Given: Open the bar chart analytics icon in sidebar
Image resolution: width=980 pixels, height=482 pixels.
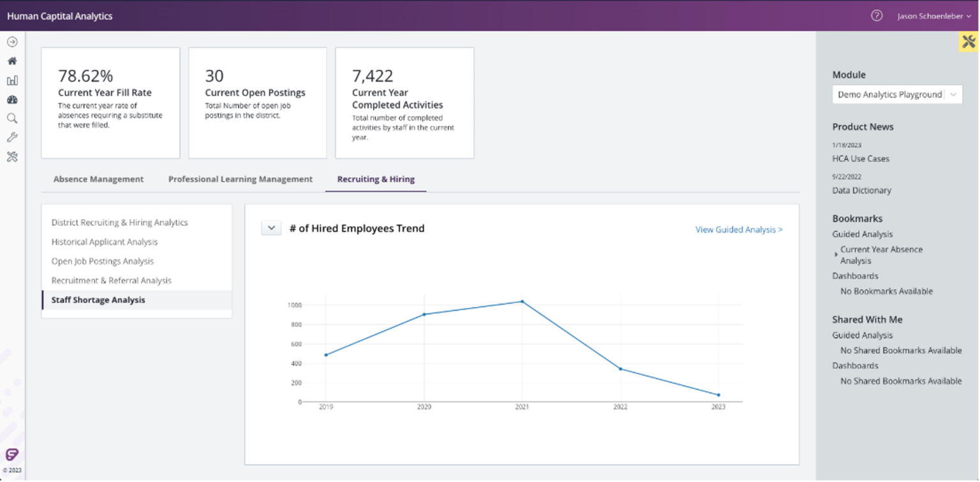Looking at the screenshot, I should point(11,80).
